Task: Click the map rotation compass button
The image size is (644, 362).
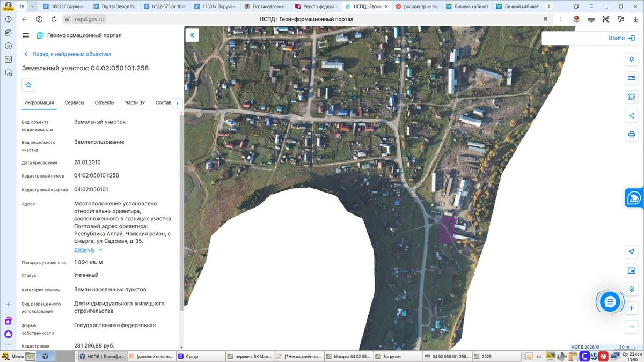Action: (x=631, y=289)
